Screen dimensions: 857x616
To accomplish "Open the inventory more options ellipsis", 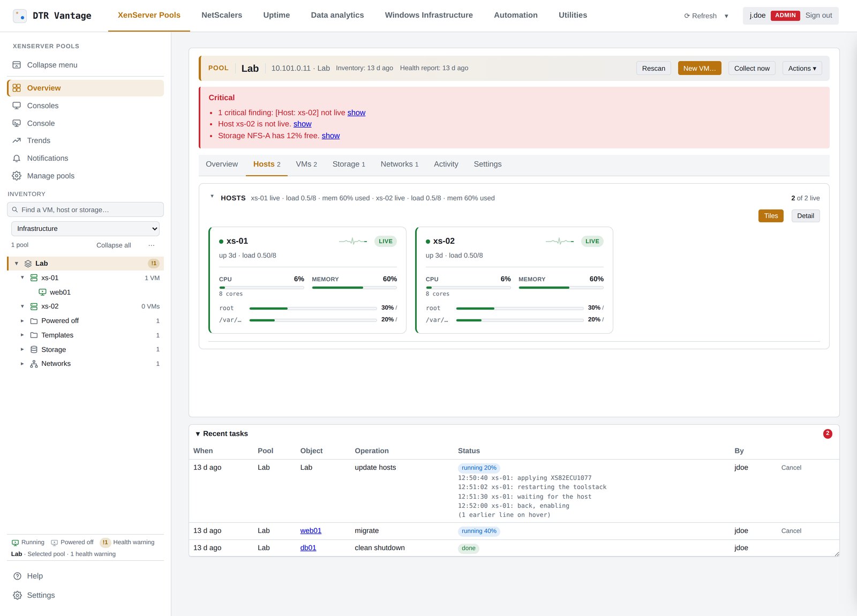I will 152,245.
